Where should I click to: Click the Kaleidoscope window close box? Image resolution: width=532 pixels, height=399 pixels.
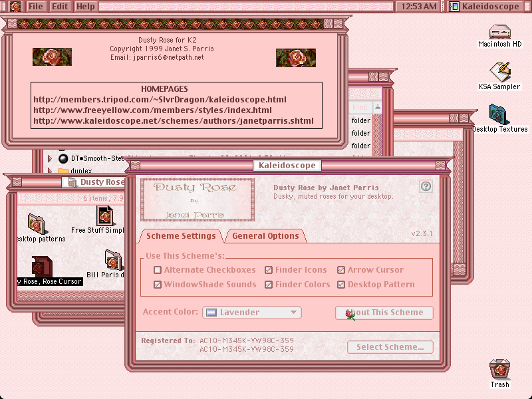tap(135, 165)
